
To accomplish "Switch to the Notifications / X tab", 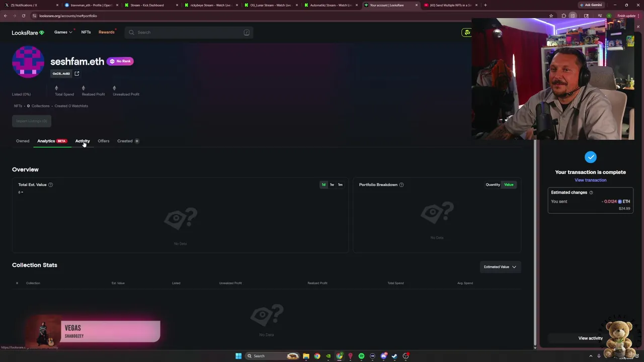I will (x=30, y=5).
